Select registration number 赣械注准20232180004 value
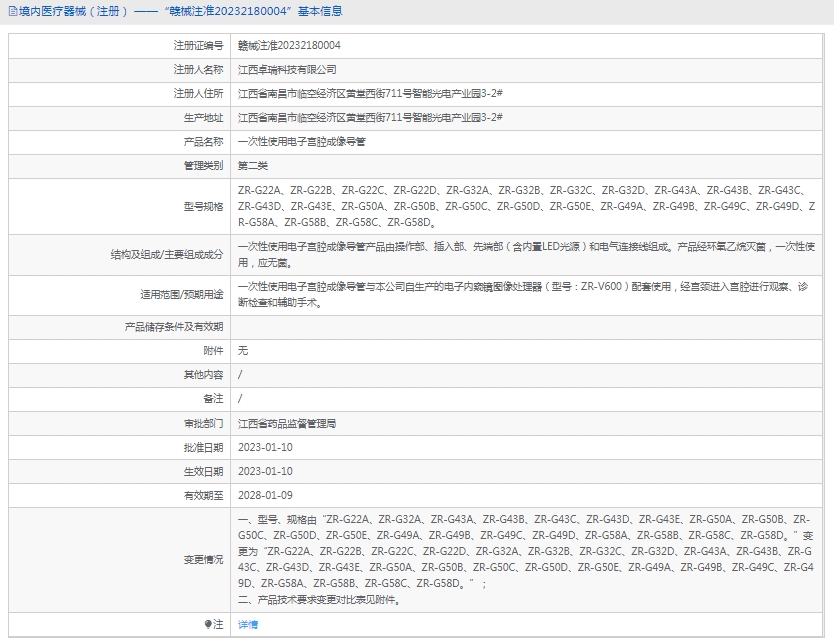The height and width of the screenshot is (644, 834). [289, 46]
